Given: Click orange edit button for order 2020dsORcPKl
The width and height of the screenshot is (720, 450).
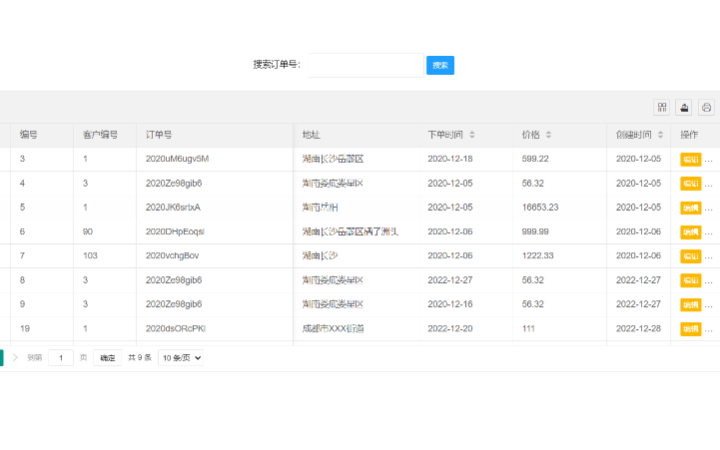Looking at the screenshot, I should [x=690, y=329].
